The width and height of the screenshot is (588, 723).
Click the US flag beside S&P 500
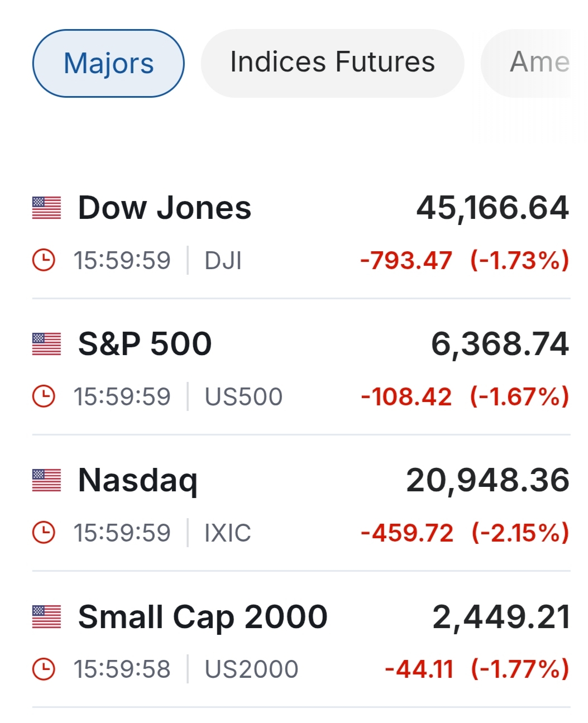coord(46,344)
